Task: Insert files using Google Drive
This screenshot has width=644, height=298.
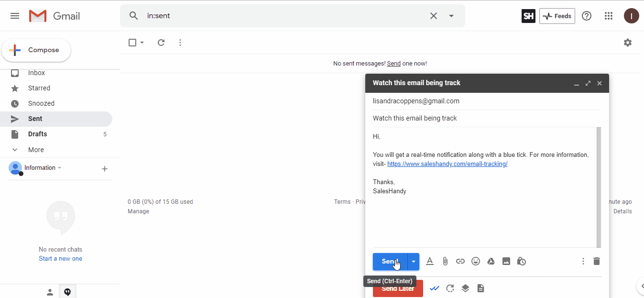Action: (x=491, y=261)
